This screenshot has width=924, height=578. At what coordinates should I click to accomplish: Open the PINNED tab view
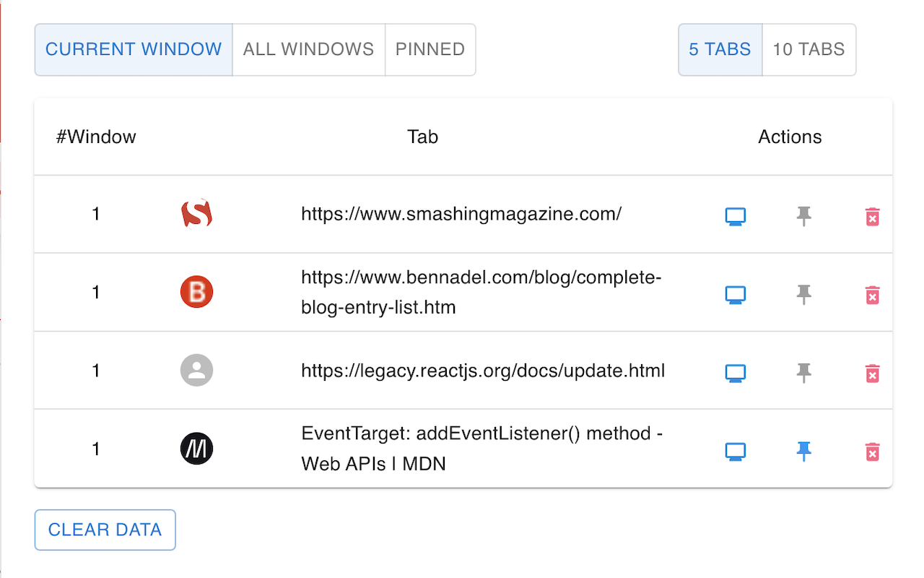(430, 49)
